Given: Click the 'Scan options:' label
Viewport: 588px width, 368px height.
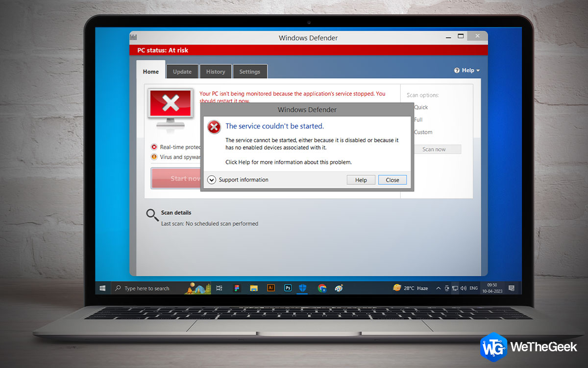Looking at the screenshot, I should 423,95.
